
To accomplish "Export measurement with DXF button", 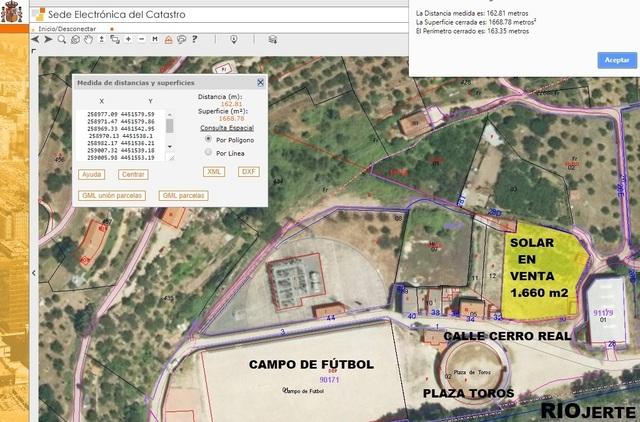I will [248, 172].
